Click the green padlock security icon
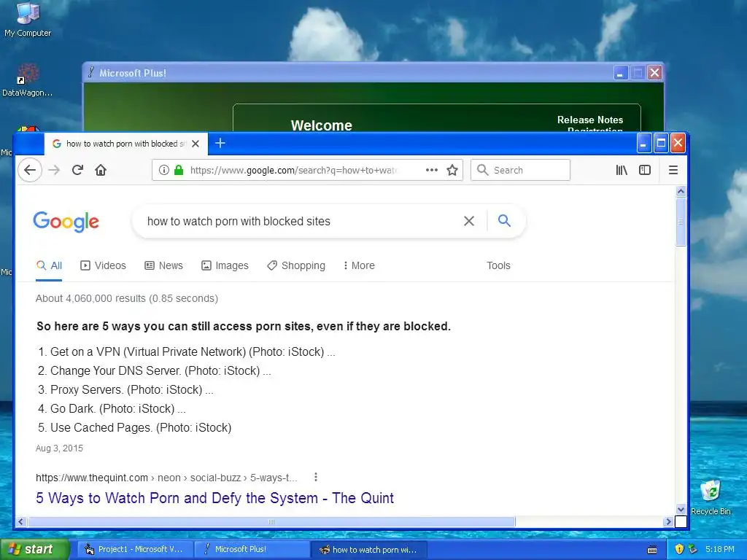Viewport: 747px width, 560px height. tap(179, 170)
